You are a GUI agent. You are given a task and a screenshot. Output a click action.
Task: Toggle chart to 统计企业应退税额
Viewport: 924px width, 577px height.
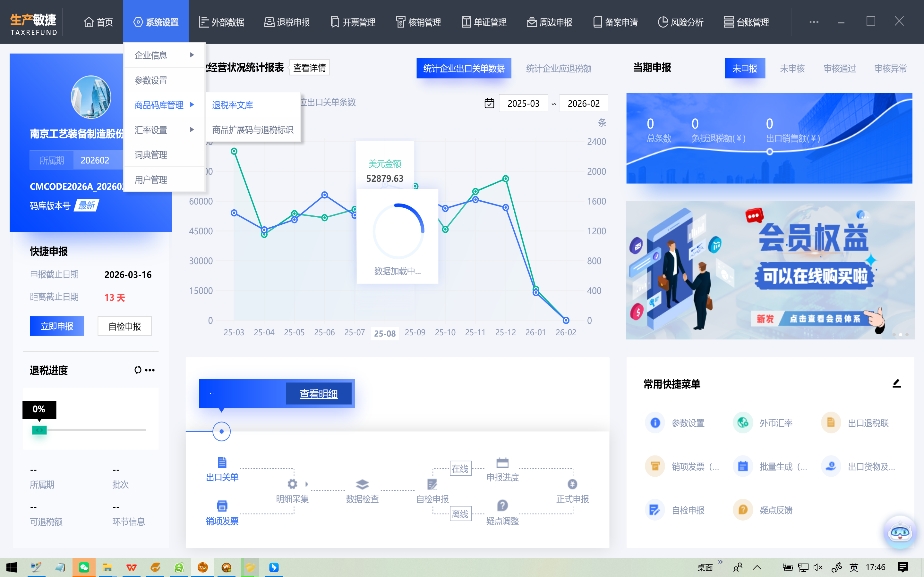pos(558,68)
